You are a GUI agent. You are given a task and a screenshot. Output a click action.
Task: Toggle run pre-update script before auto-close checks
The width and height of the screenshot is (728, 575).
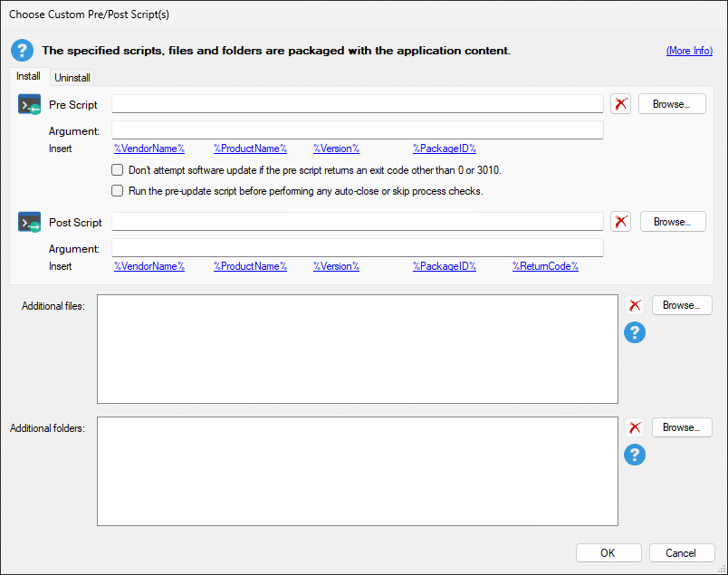coord(117,191)
